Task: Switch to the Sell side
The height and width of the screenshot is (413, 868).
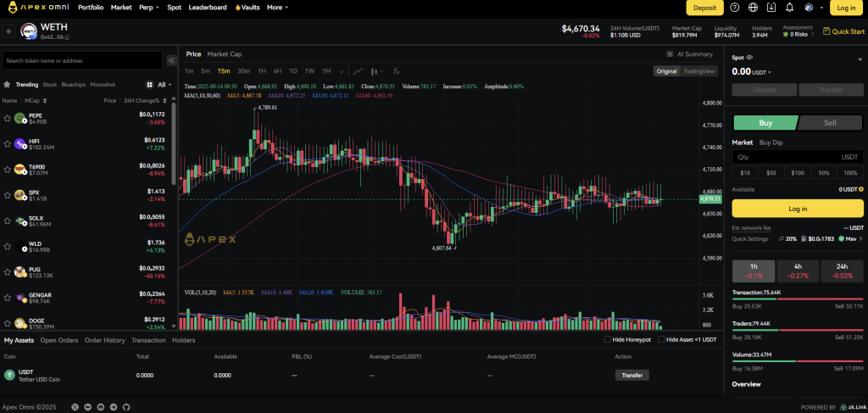Action: (x=830, y=123)
